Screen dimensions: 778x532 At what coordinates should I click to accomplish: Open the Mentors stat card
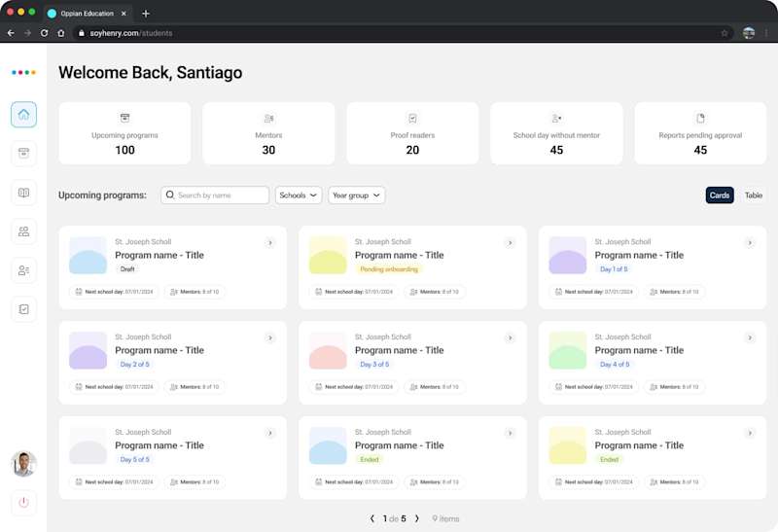(268, 133)
